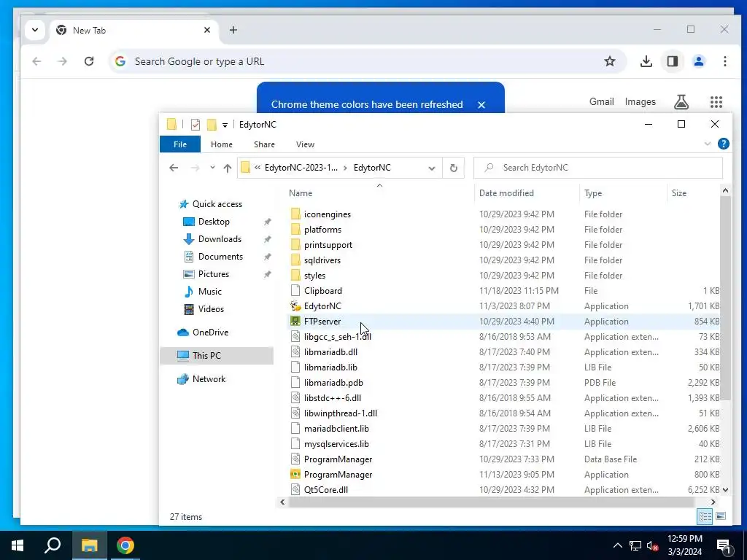
Task: Customize Quick Access Toolbar dropdown
Action: 225,125
